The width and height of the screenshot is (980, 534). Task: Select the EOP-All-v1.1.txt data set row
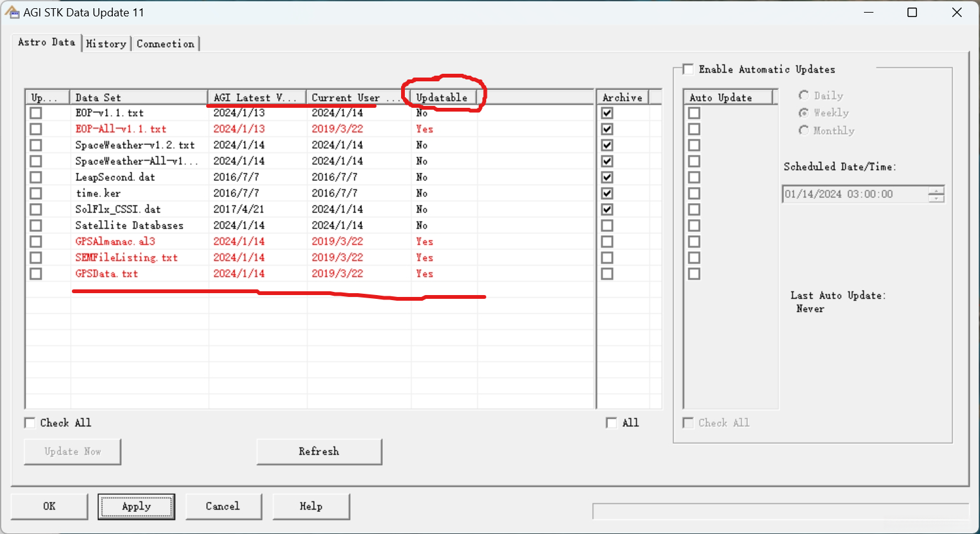120,129
